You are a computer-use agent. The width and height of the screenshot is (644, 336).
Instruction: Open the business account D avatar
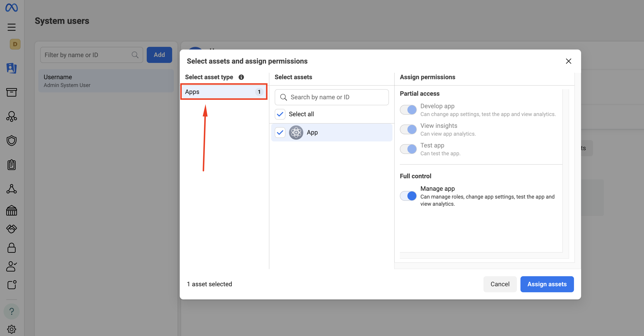pos(15,44)
